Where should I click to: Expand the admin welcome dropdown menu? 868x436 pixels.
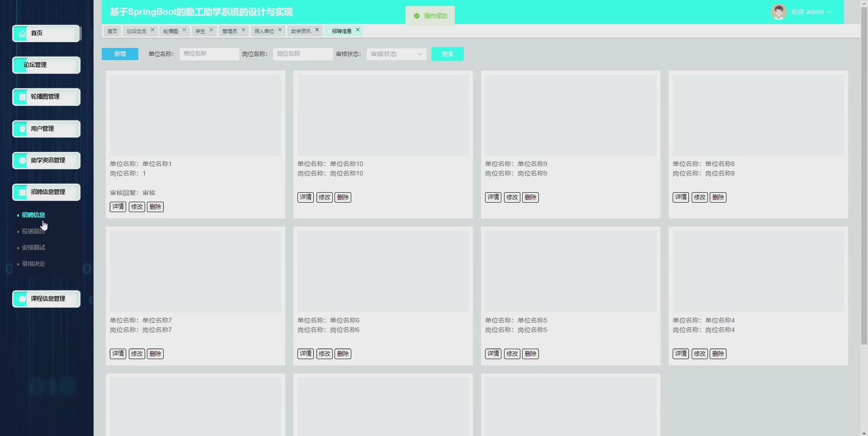tap(829, 12)
